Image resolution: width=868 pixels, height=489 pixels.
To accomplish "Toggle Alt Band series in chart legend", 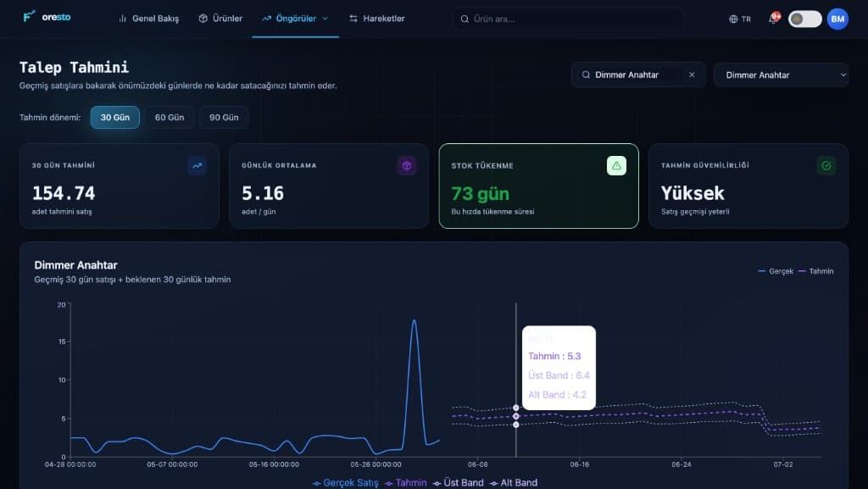I will [513, 483].
